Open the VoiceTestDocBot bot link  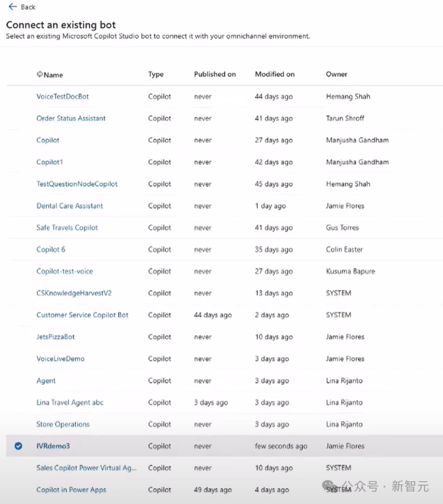(x=63, y=97)
